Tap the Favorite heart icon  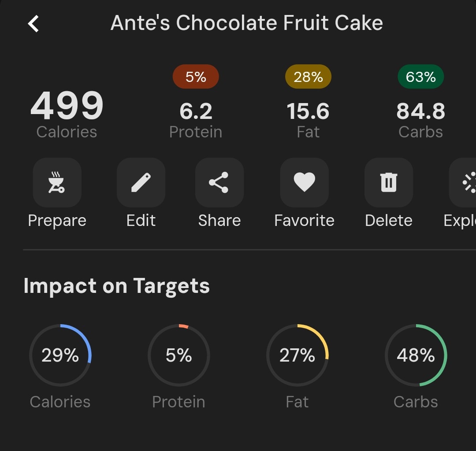pyautogui.click(x=304, y=182)
